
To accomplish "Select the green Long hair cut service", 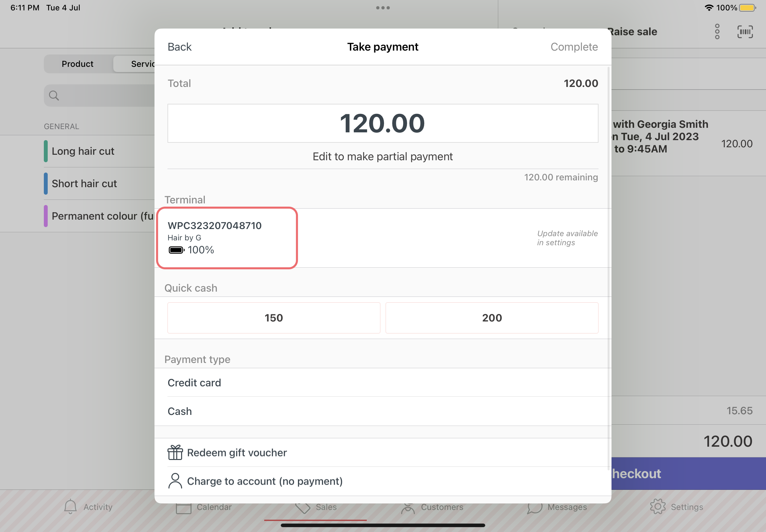I will tap(83, 151).
